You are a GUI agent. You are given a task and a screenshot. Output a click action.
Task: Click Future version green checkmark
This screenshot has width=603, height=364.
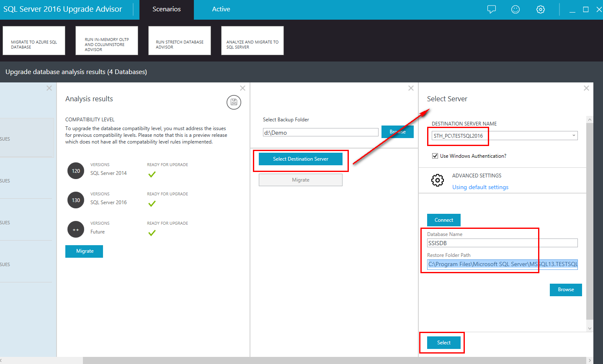coord(152,233)
